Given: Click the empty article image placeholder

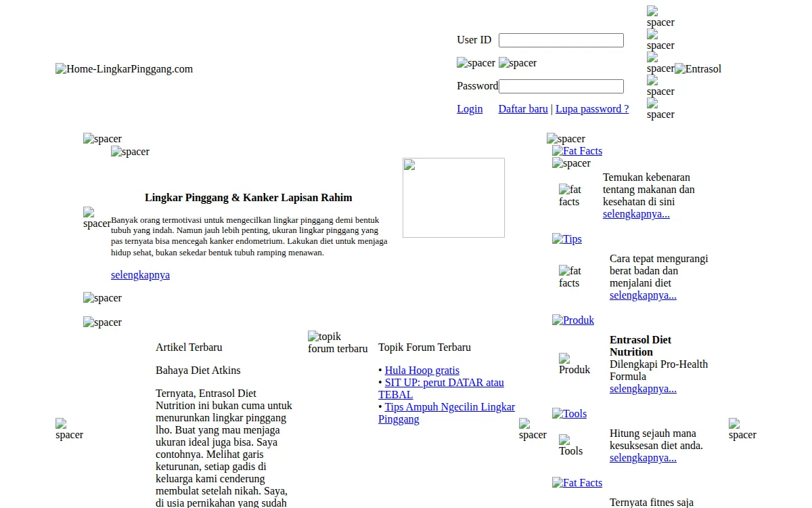Looking at the screenshot, I should (453, 198).
